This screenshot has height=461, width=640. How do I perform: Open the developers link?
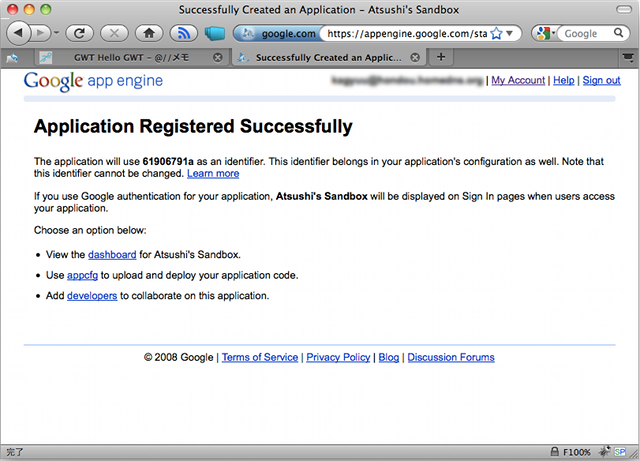point(92,295)
